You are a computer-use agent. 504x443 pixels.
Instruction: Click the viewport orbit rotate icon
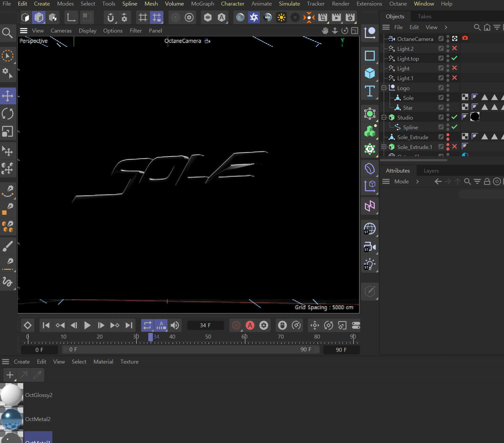345,30
